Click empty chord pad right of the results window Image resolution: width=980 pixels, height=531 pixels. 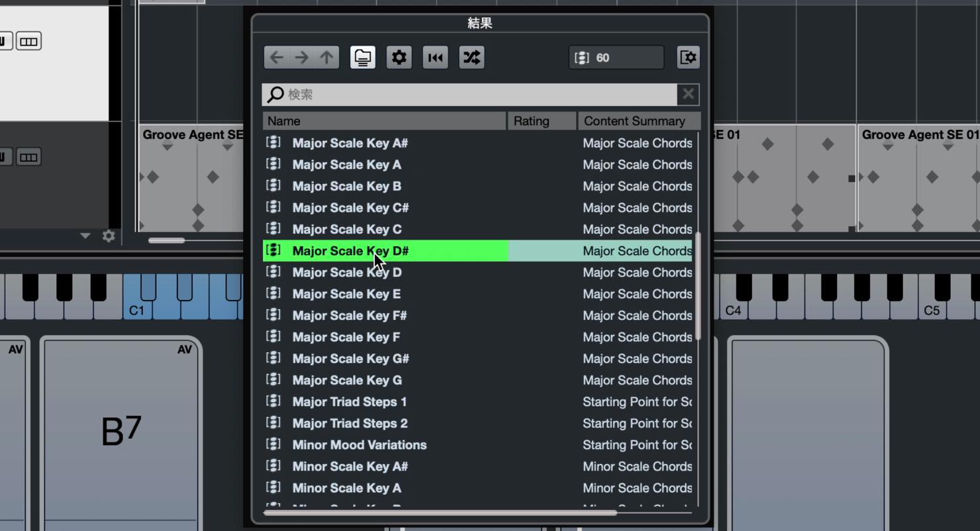pos(808,434)
